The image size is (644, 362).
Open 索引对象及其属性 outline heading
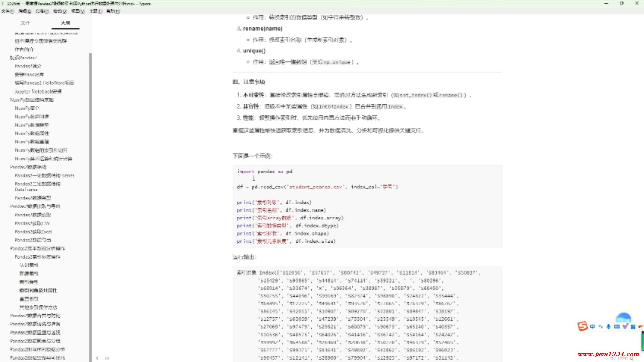pos(38,290)
